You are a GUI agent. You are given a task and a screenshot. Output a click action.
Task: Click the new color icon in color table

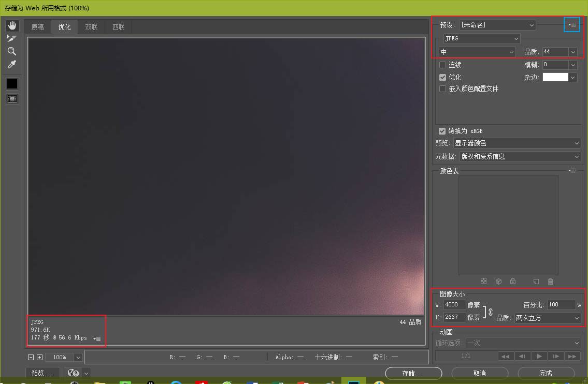(536, 282)
